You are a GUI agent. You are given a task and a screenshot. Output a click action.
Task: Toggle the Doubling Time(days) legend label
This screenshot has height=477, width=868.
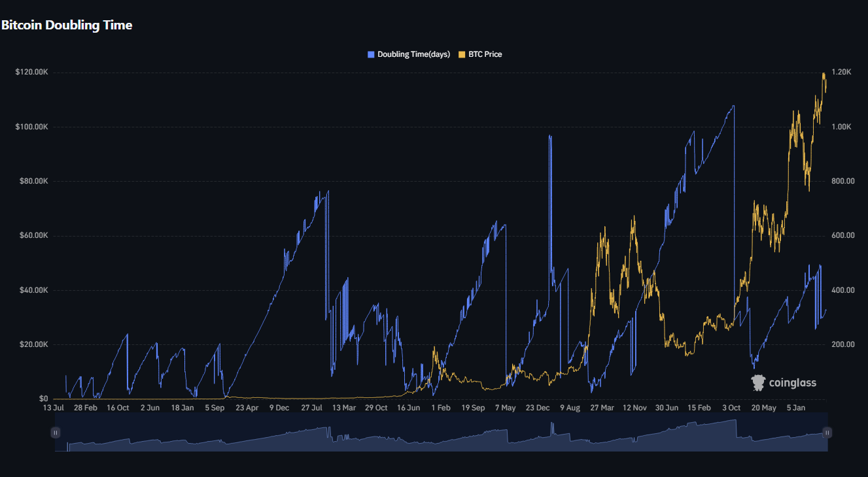[x=413, y=54]
